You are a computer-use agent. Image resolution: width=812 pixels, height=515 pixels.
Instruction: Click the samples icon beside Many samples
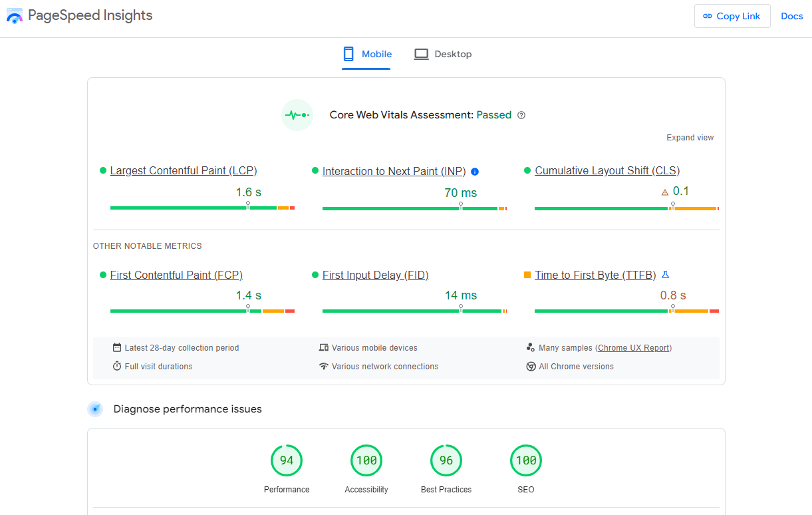tap(531, 347)
